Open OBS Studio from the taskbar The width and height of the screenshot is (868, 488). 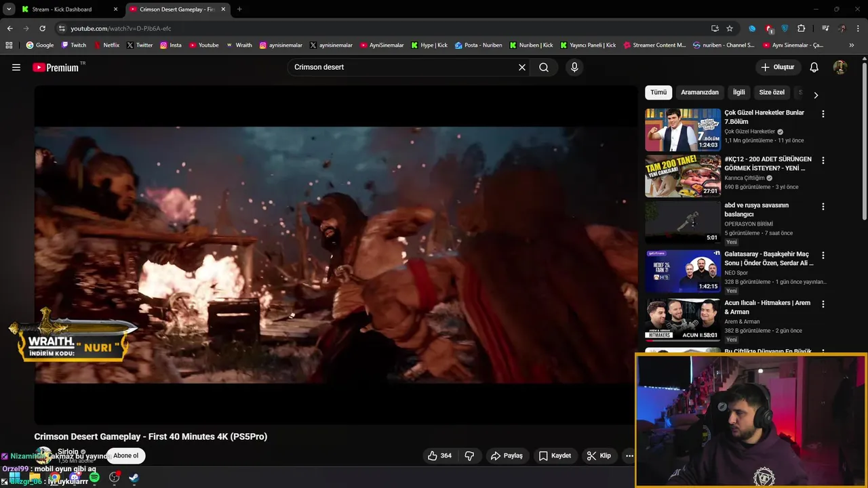[x=114, y=478]
